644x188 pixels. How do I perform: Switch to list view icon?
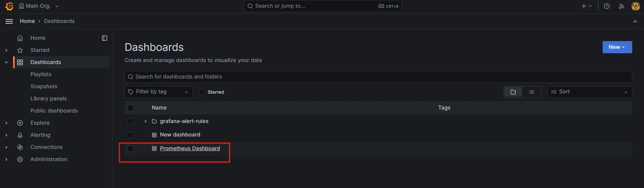coord(531,92)
